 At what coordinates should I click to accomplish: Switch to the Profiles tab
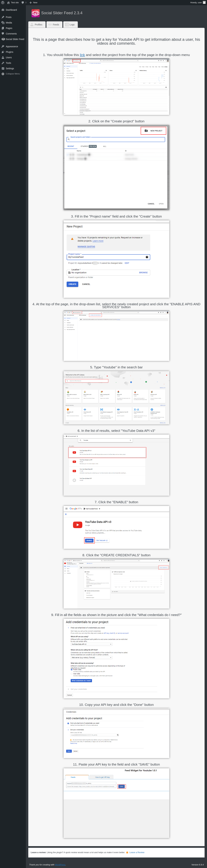click(x=37, y=25)
